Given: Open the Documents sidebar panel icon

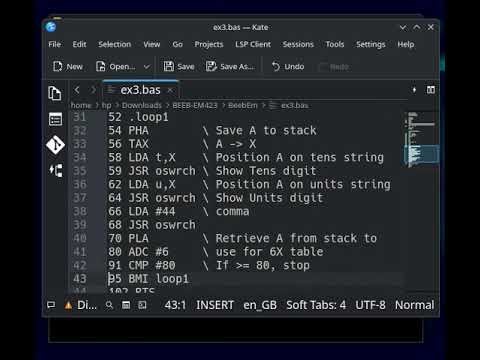Looking at the screenshot, I should click(55, 93).
